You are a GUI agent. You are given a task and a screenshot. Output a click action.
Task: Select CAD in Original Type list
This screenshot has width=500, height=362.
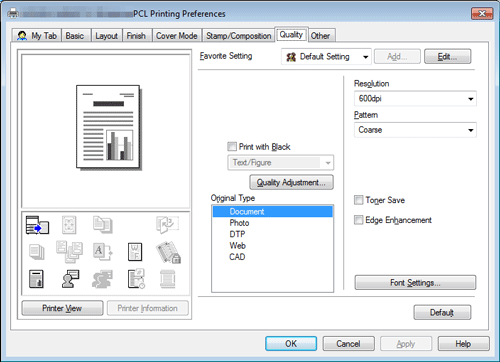(272, 257)
